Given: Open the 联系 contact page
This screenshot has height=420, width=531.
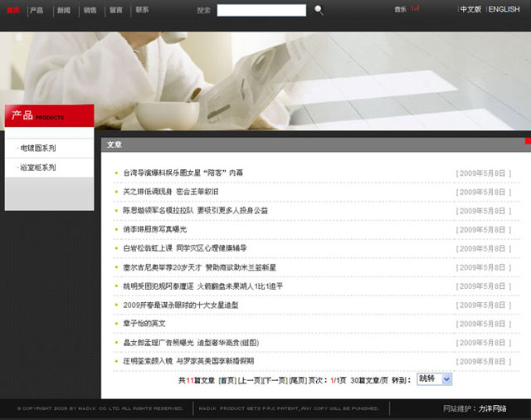Looking at the screenshot, I should [x=142, y=10].
